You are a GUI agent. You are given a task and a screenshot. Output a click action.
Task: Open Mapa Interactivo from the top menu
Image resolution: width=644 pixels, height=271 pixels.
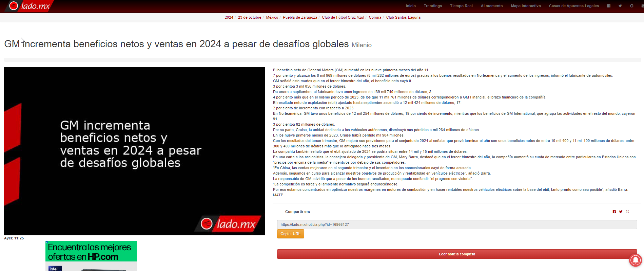[526, 6]
